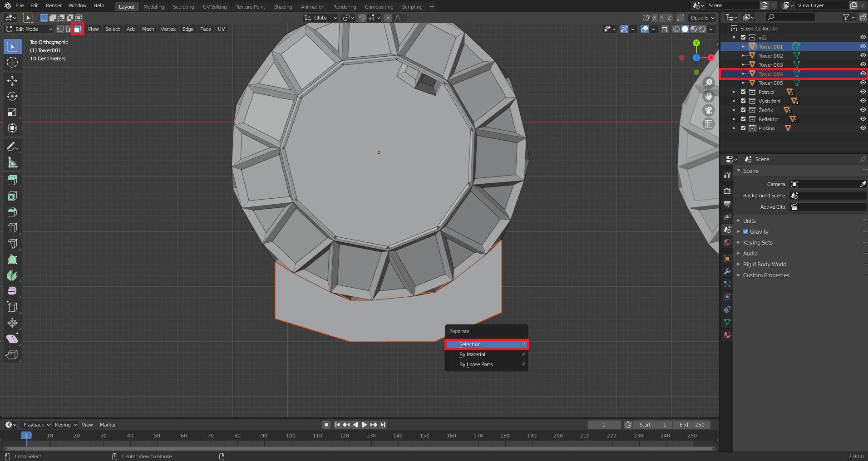Hide Tower.002 with its eye icon
The height and width of the screenshot is (461, 868).
[863, 55]
